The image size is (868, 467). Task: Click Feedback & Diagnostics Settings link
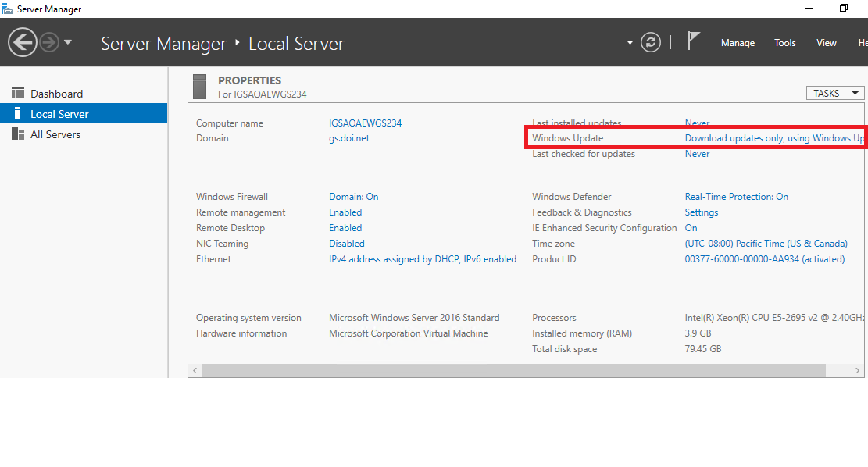click(x=702, y=212)
